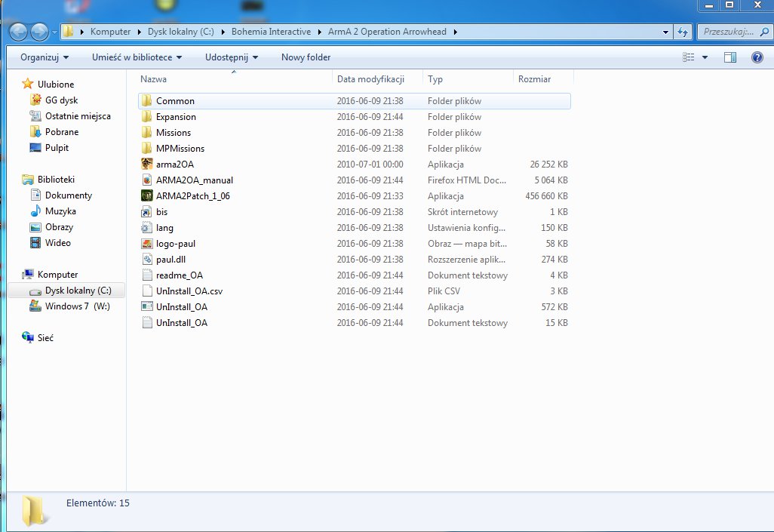Open the recent pages dropdown beside Forward
Image resolution: width=774 pixels, height=532 pixels.
coord(54,32)
